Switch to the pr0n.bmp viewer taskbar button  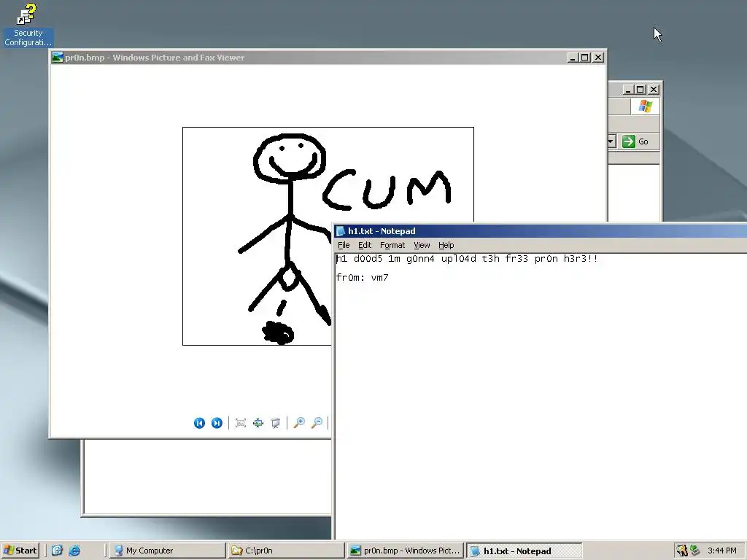[x=404, y=551]
